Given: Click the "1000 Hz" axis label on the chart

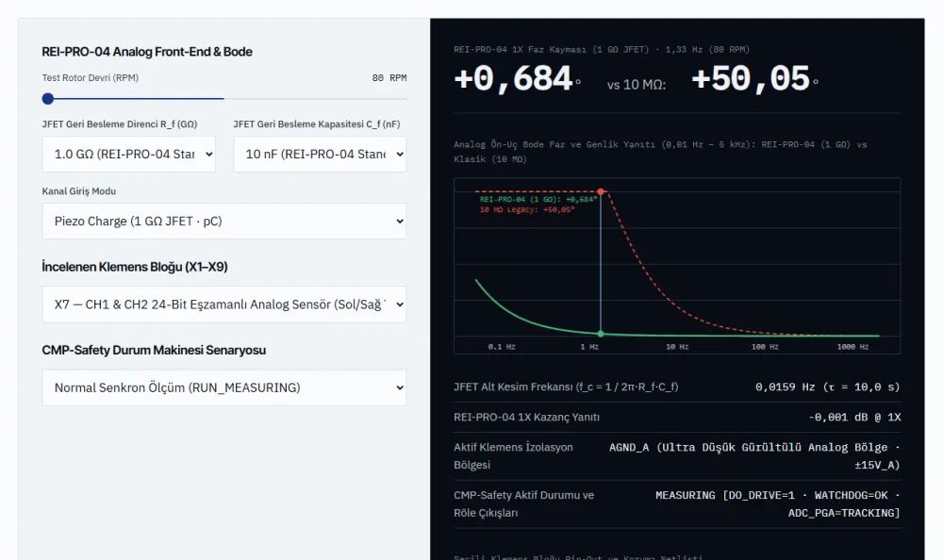Looking at the screenshot, I should point(852,347).
